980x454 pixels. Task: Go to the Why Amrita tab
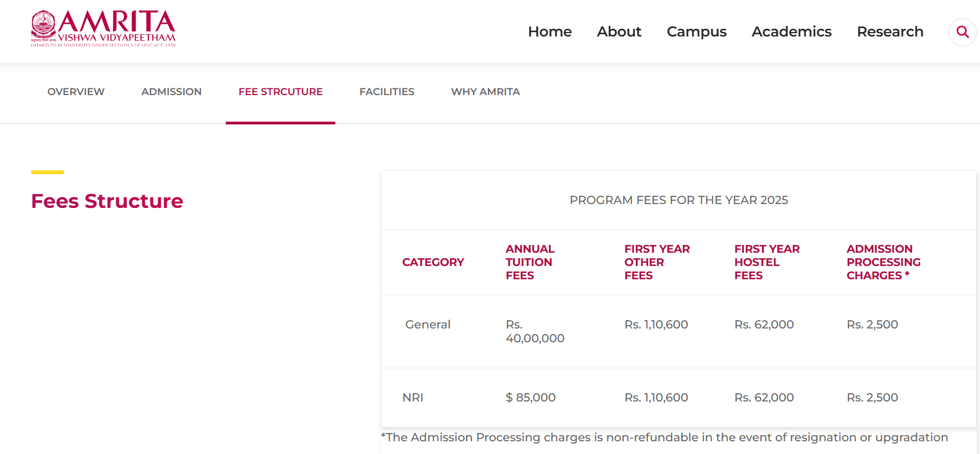[485, 92]
